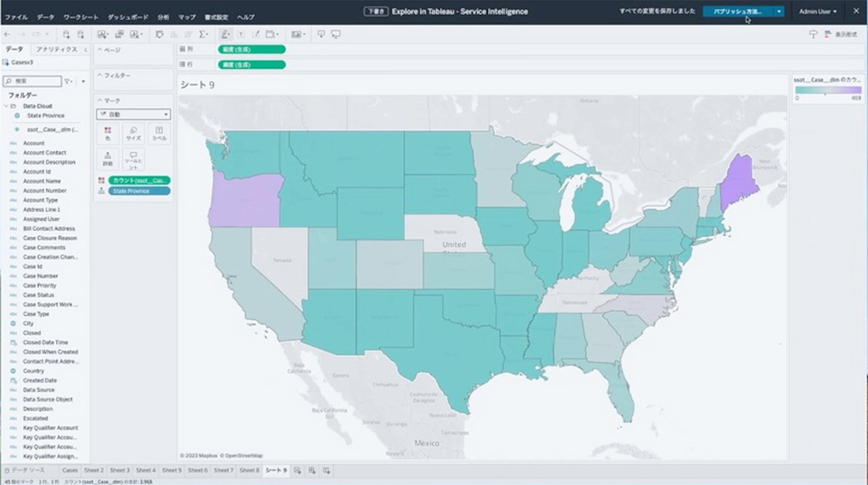Click the clear sheet icon in the toolbar

(x=135, y=35)
